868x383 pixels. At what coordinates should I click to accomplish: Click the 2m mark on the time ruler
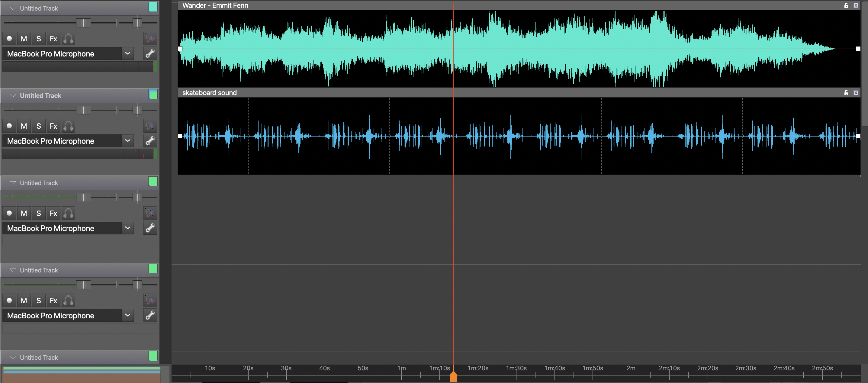[631, 368]
